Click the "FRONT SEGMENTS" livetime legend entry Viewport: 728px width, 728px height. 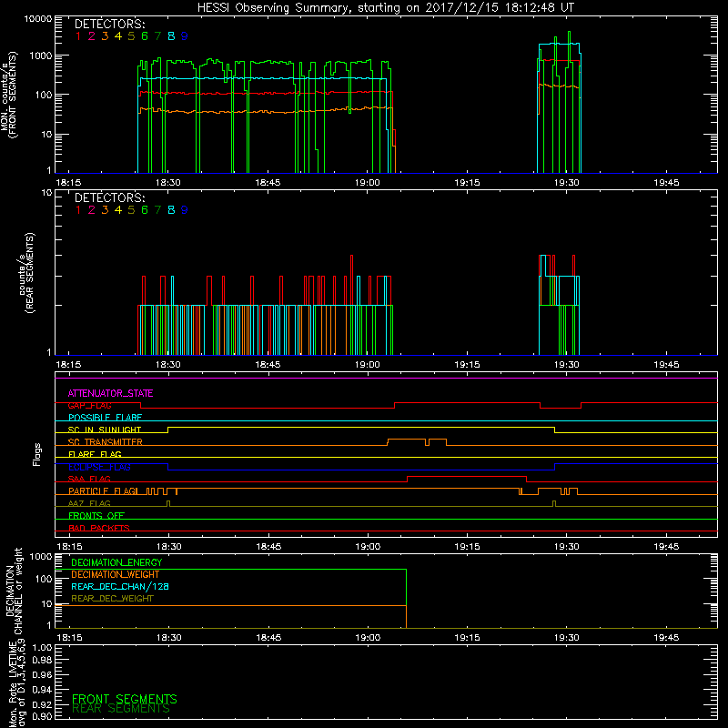[125, 699]
